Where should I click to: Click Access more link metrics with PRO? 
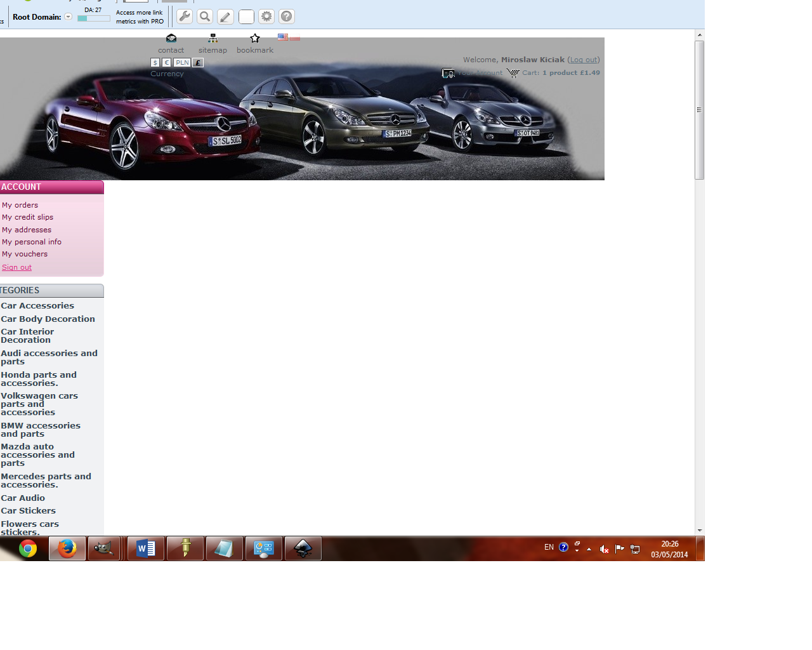pyautogui.click(x=140, y=17)
